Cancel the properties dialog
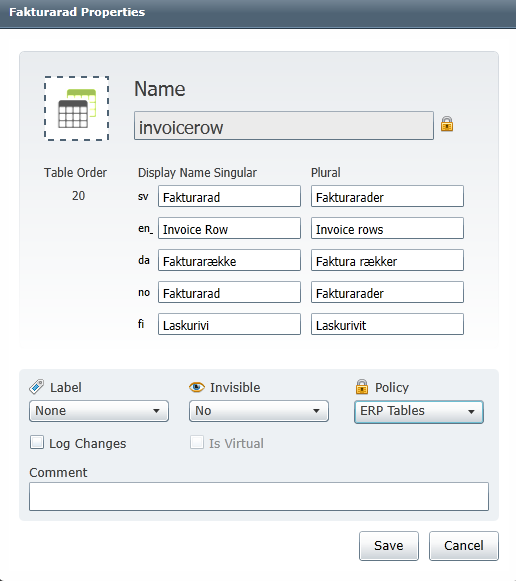This screenshot has height=581, width=516. (464, 546)
